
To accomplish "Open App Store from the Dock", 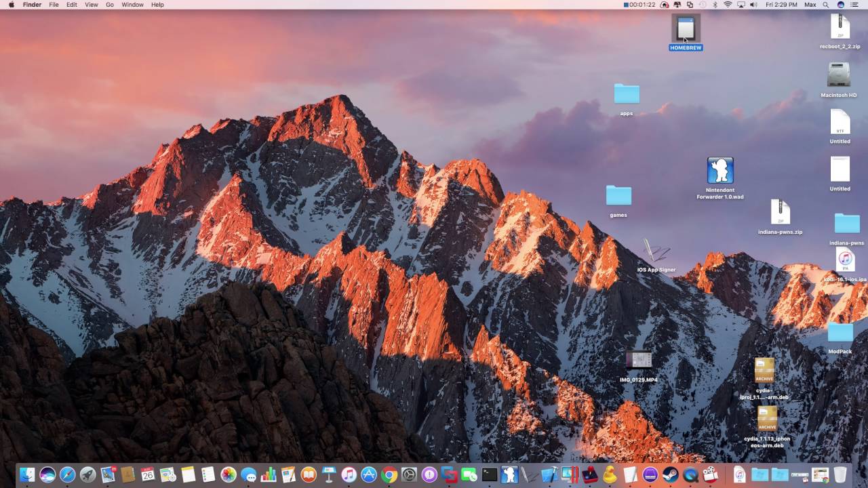I will (x=369, y=474).
